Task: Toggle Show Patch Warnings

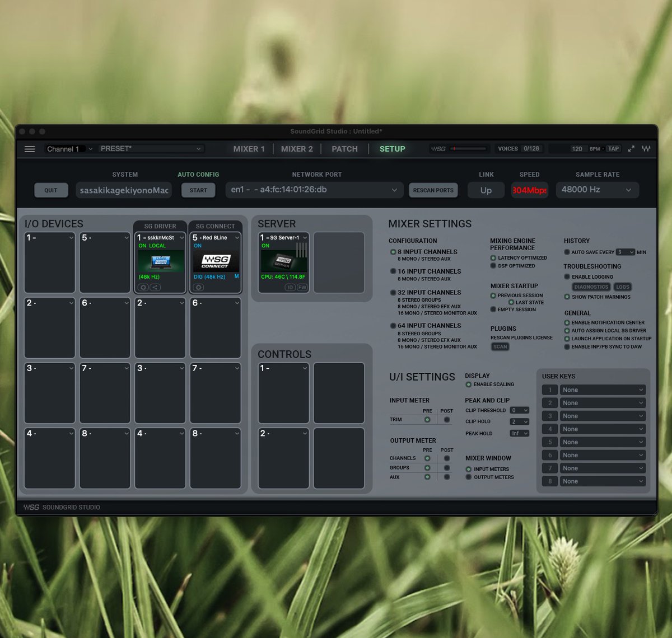Action: 567,297
